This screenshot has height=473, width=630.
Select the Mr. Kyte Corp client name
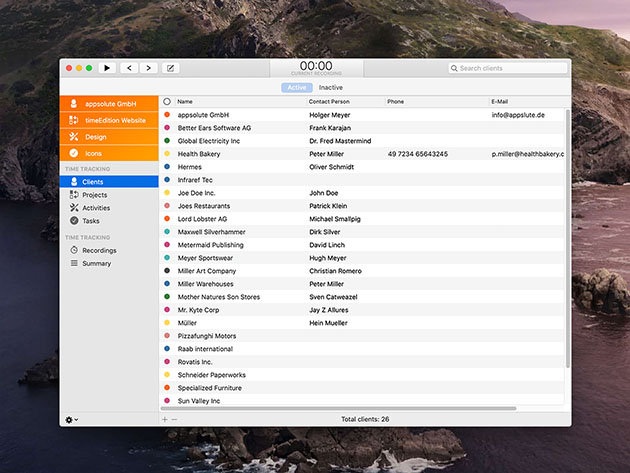coord(198,310)
